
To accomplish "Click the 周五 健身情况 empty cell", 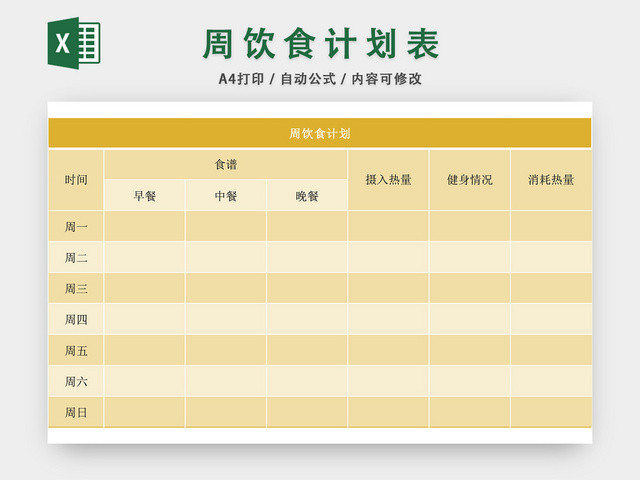I will tap(469, 350).
